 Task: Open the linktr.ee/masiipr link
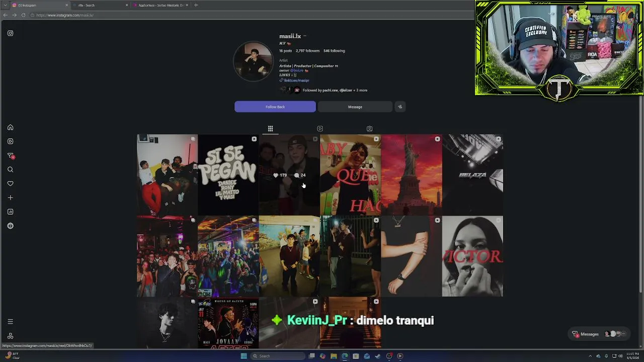pos(296,80)
